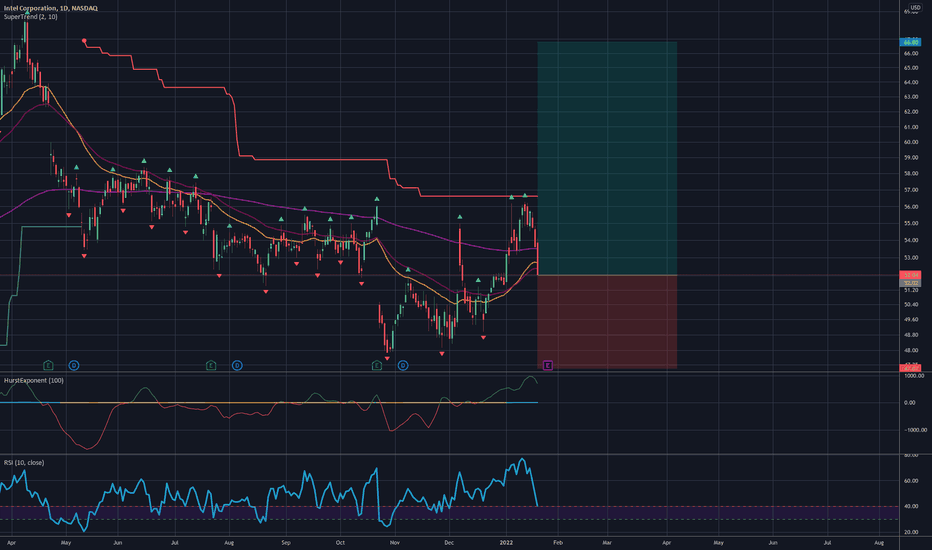Select the green profit target zone
The height and width of the screenshot is (550, 932).
pos(607,158)
